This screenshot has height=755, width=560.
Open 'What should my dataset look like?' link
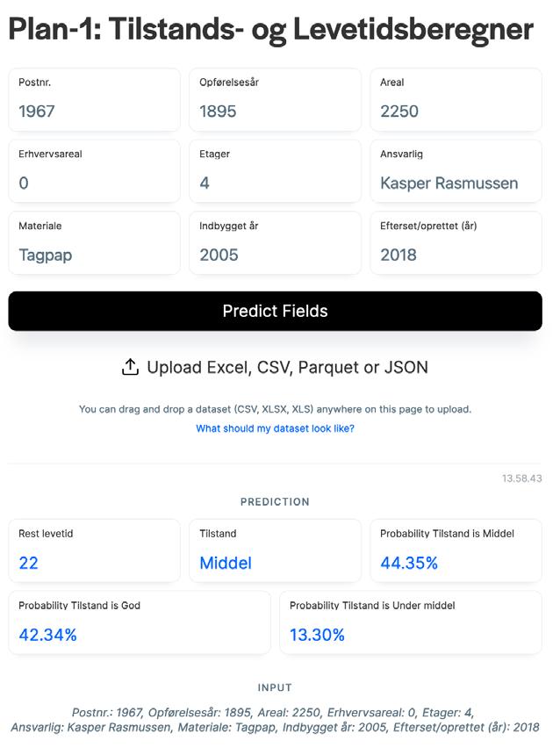pos(275,428)
